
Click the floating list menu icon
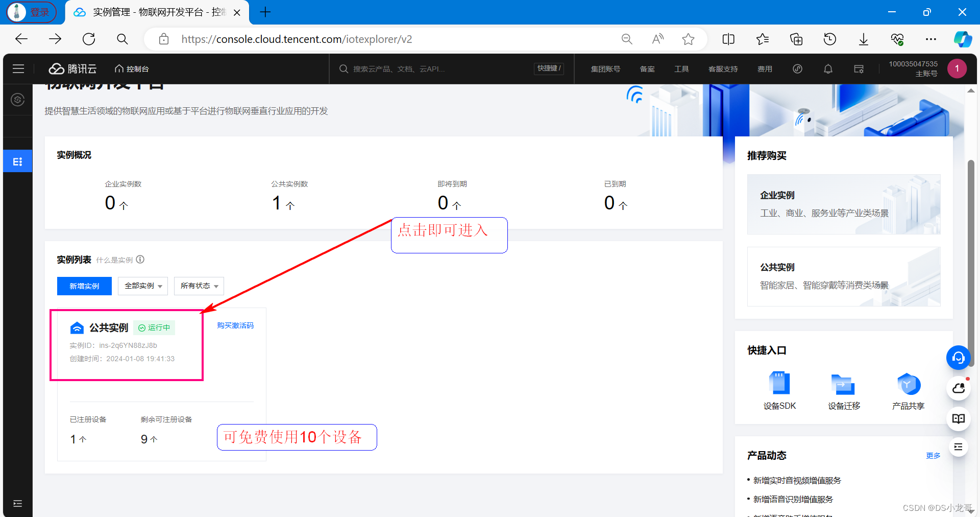pos(958,447)
